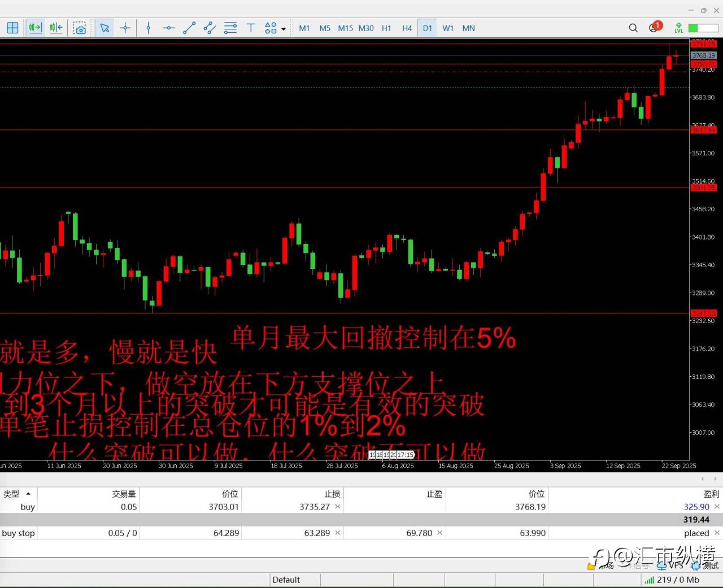723x588 pixels.
Task: Expand the shapes objects dropdown arrow
Action: 284,29
